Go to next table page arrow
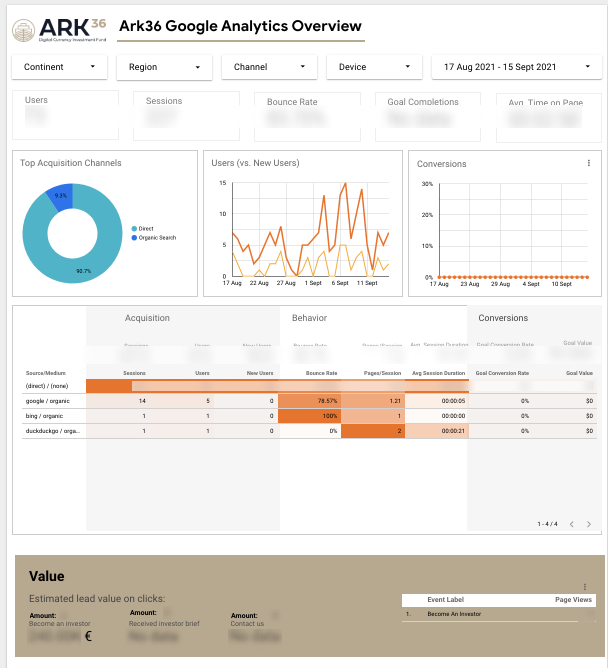Screen dimensions: 608x668 (588, 524)
